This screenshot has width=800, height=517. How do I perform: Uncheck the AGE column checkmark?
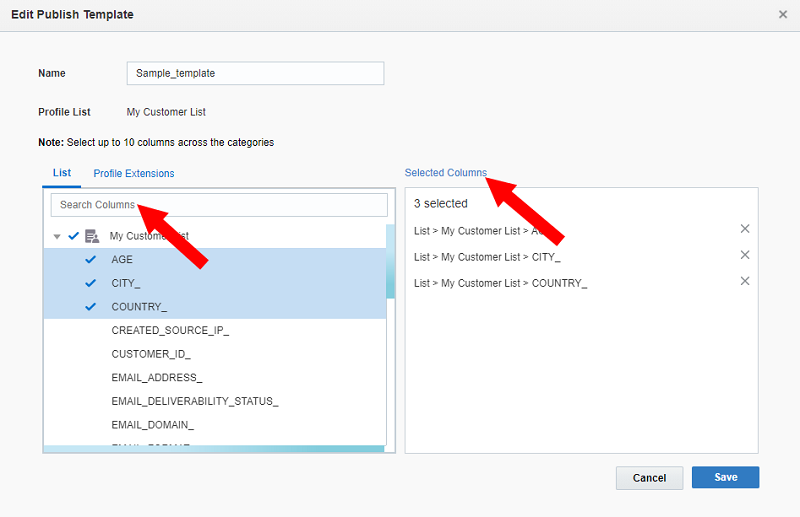pyautogui.click(x=91, y=259)
